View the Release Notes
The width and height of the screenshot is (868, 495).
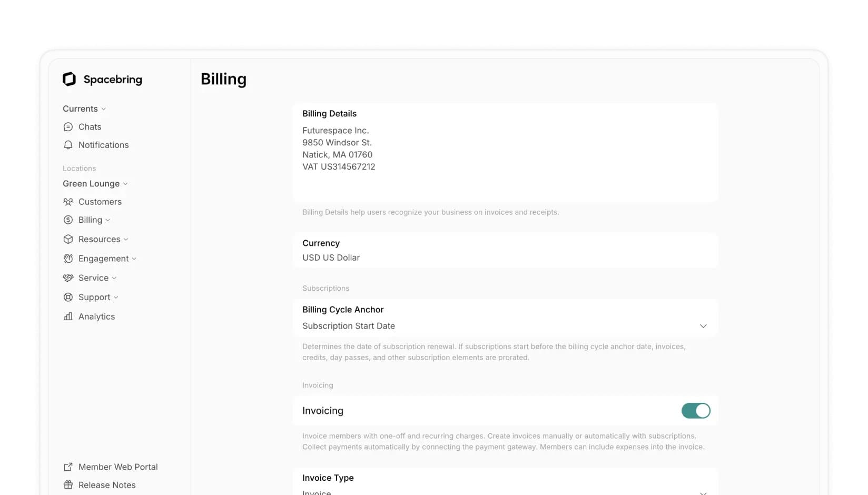(106, 484)
